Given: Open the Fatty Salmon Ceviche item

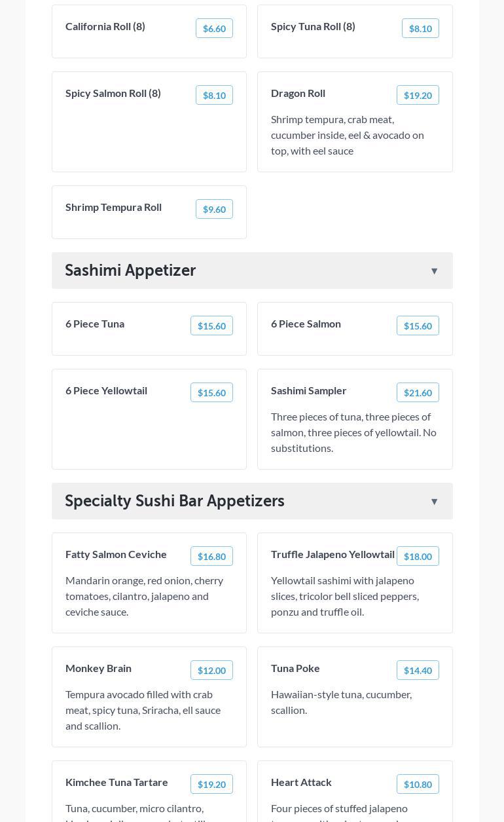Looking at the screenshot, I should click(x=116, y=555).
